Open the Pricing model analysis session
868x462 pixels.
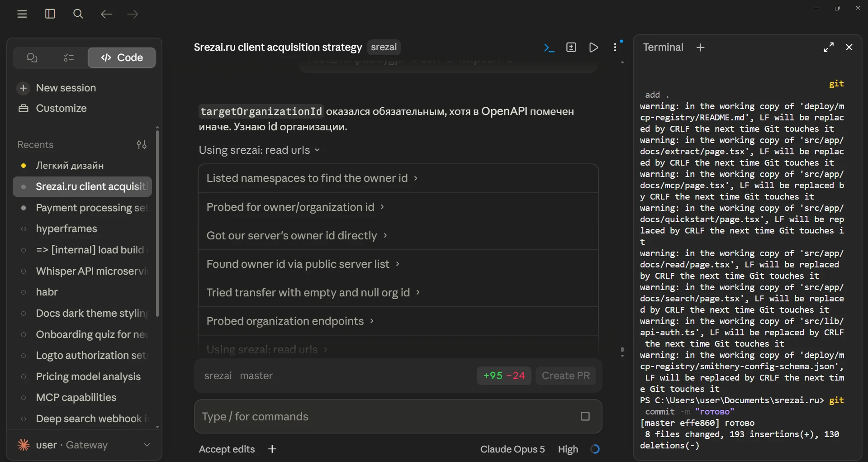(82, 376)
